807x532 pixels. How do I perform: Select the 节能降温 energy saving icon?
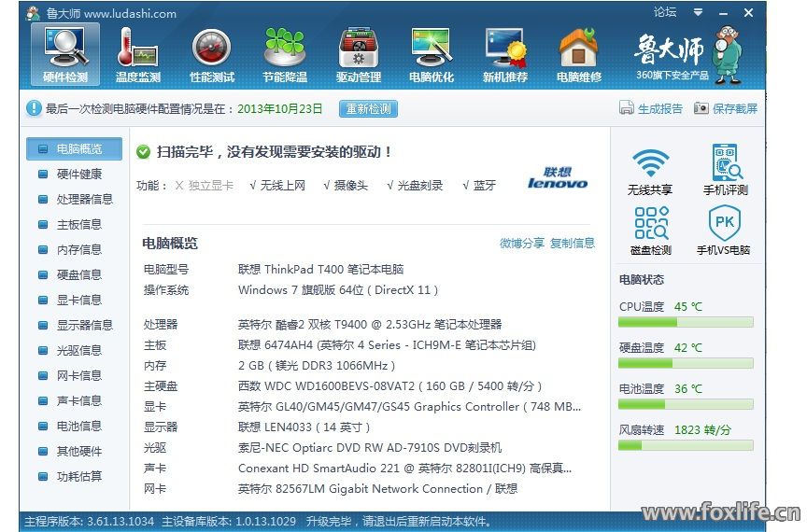[284, 54]
